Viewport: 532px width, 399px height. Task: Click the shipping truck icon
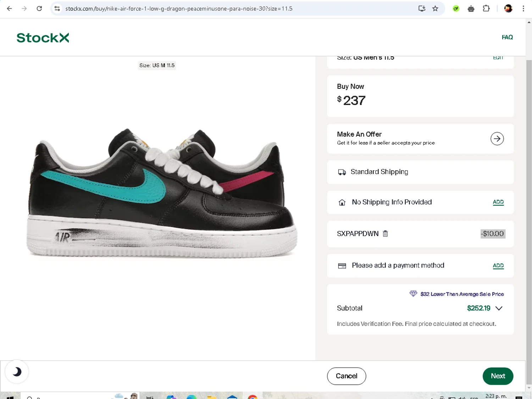click(342, 172)
